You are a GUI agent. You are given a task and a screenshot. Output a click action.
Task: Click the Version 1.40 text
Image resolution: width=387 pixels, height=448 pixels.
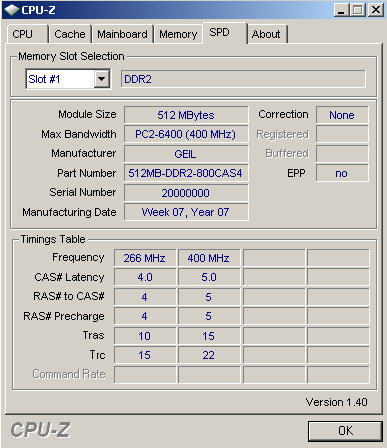click(337, 402)
